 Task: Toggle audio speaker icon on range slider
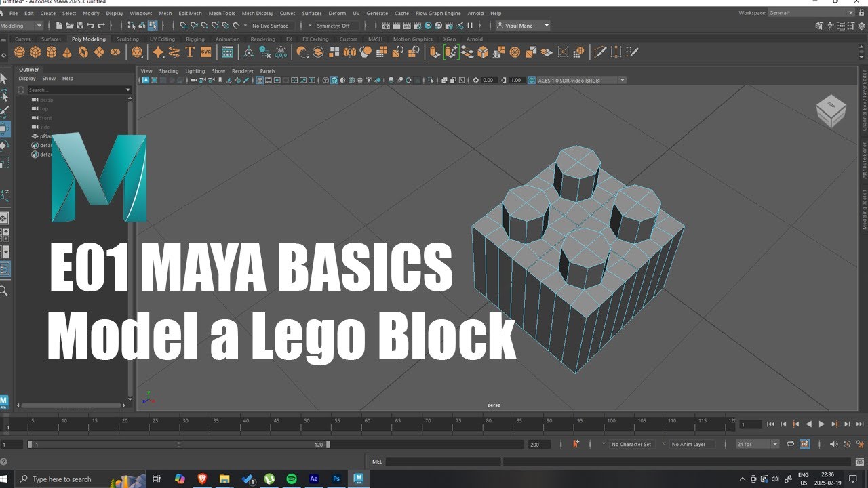coord(834,444)
